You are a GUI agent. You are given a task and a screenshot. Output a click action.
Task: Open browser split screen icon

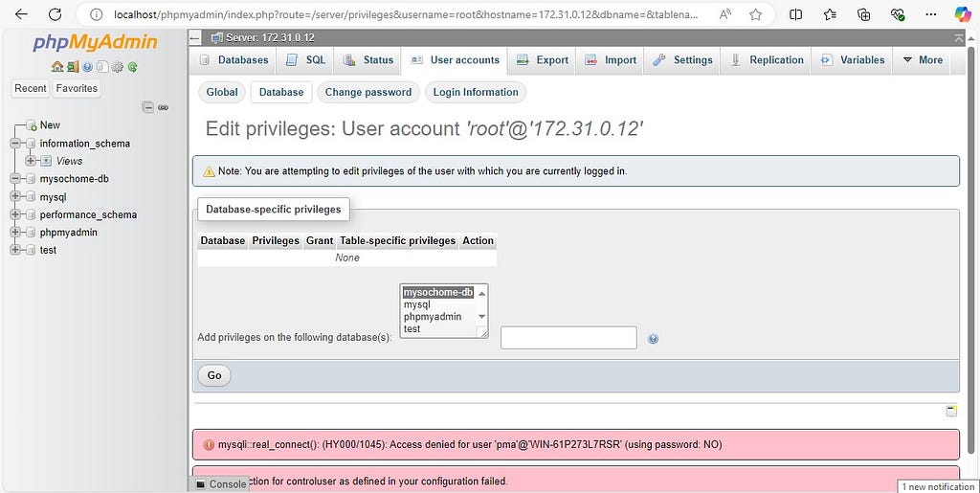click(795, 14)
